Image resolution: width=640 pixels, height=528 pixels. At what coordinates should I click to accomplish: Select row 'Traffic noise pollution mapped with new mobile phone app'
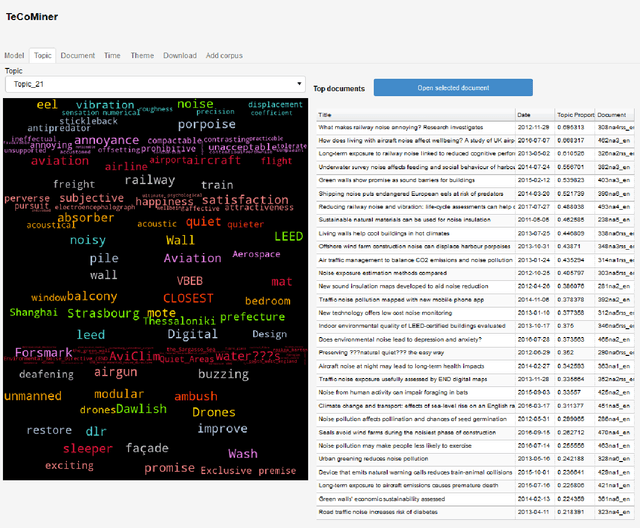click(x=414, y=298)
